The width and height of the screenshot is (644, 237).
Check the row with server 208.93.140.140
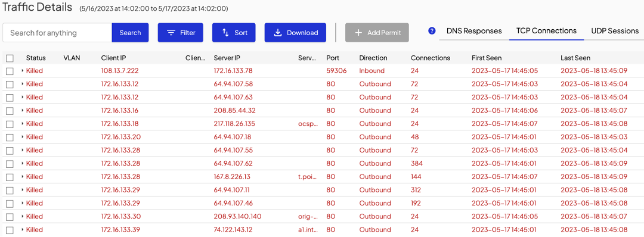tap(10, 217)
